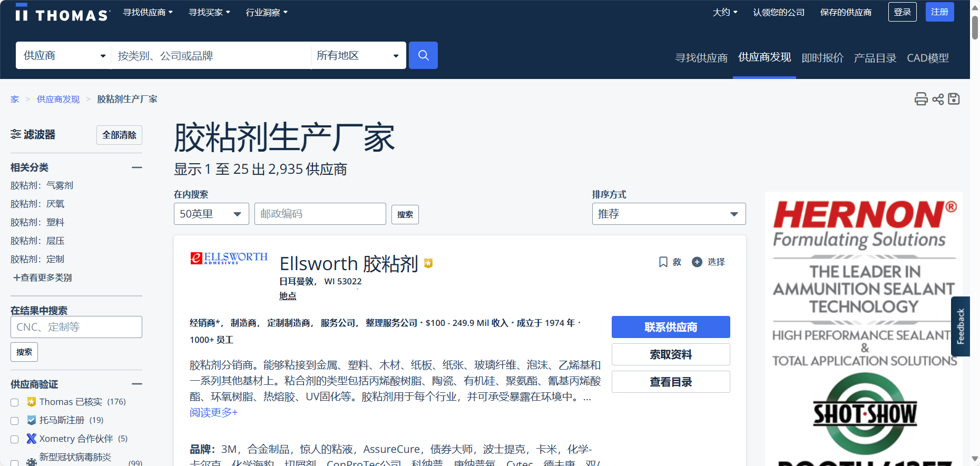Image resolution: width=980 pixels, height=466 pixels.
Task: Open the 寻找供应商 dropdown menu in top bar
Action: click(148, 12)
